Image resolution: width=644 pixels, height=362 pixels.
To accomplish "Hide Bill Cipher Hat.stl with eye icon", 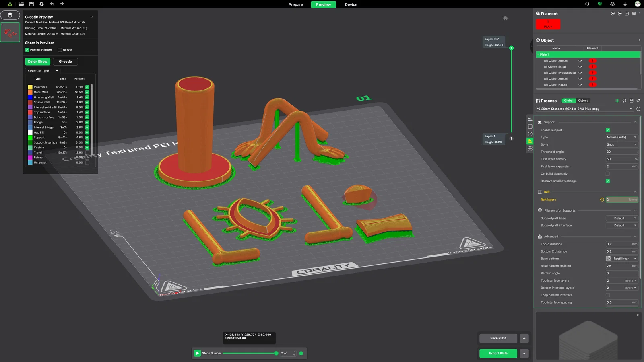I will point(580,85).
